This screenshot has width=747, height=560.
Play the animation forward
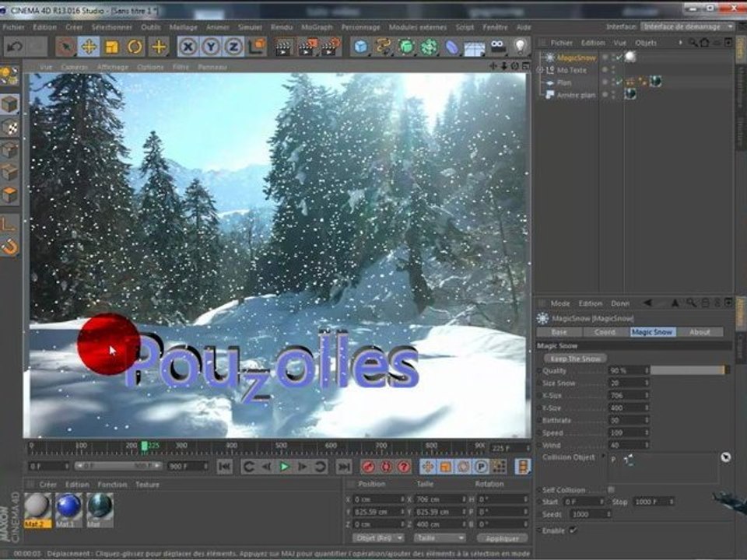pyautogui.click(x=285, y=466)
